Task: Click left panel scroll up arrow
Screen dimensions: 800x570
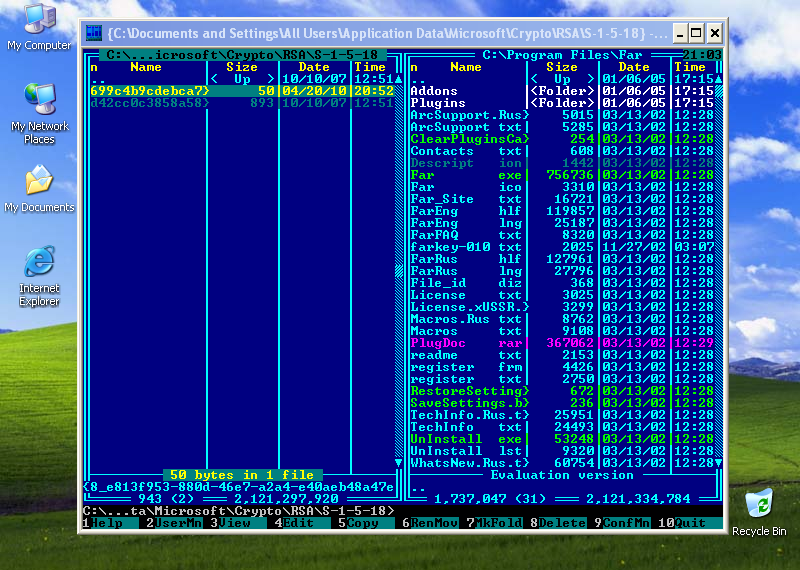Action: [x=398, y=79]
